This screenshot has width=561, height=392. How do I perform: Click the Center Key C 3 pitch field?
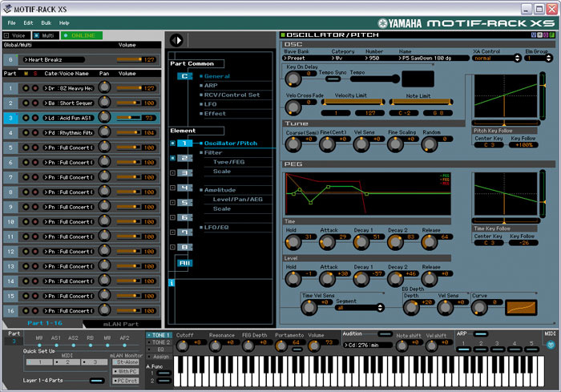coord(489,145)
